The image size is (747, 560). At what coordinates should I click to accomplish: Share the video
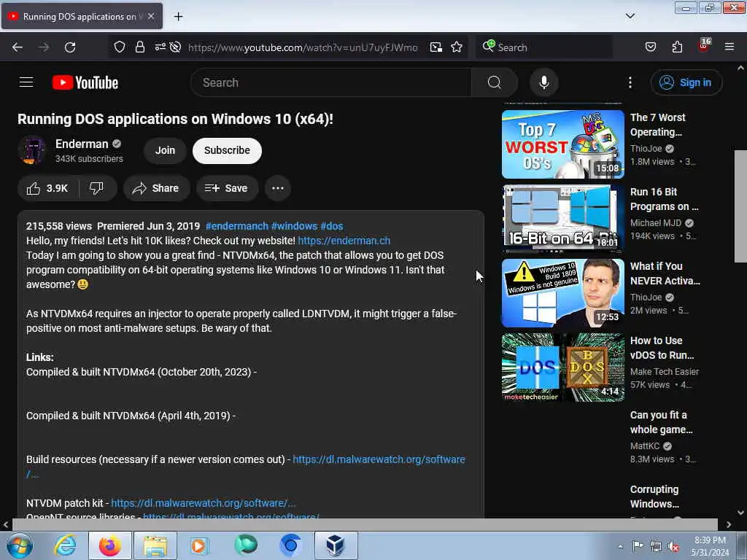tap(156, 188)
